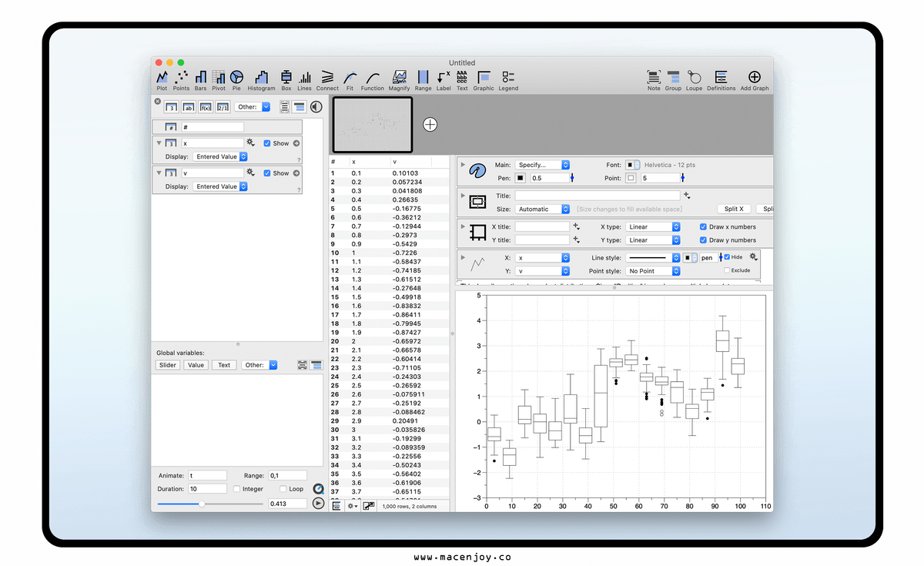Add a Function command

pyautogui.click(x=372, y=79)
